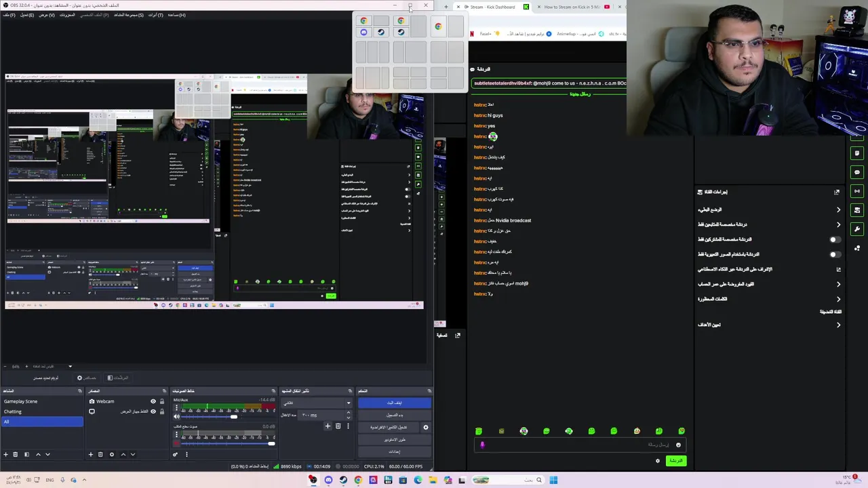
Task: Open AI chat moderation external link
Action: point(838,269)
